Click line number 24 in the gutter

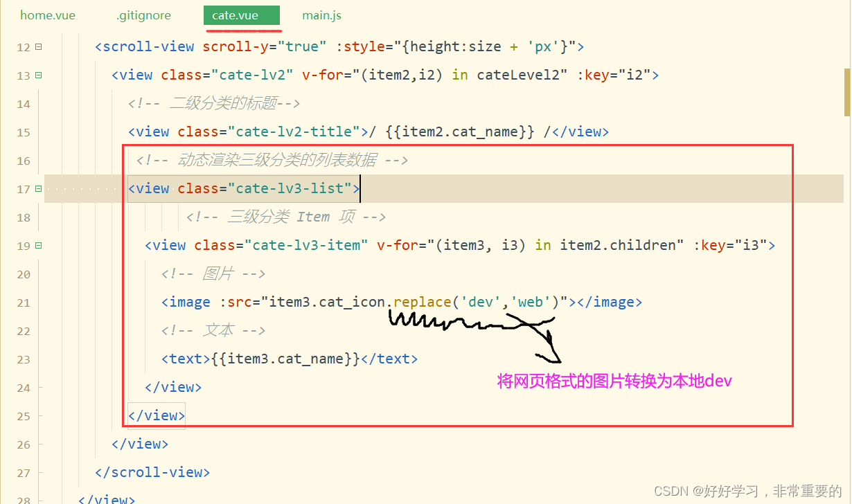[23, 388]
